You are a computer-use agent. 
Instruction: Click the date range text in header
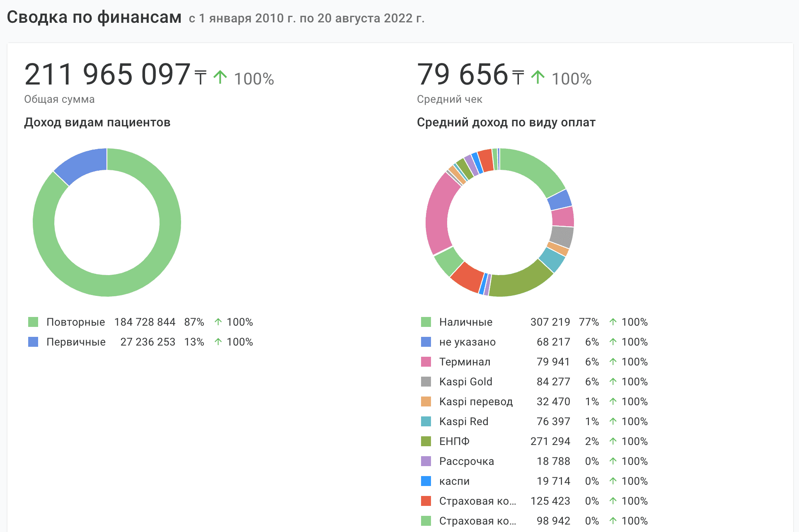click(306, 18)
